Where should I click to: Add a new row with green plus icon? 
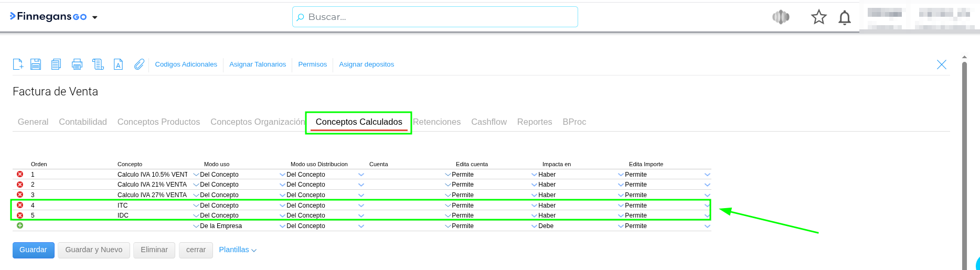click(20, 225)
